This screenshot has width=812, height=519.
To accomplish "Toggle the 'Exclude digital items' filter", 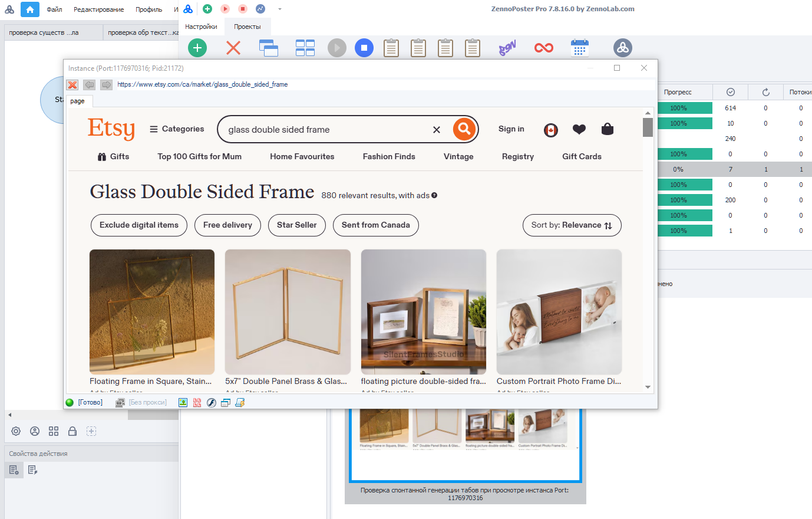I will coord(139,225).
